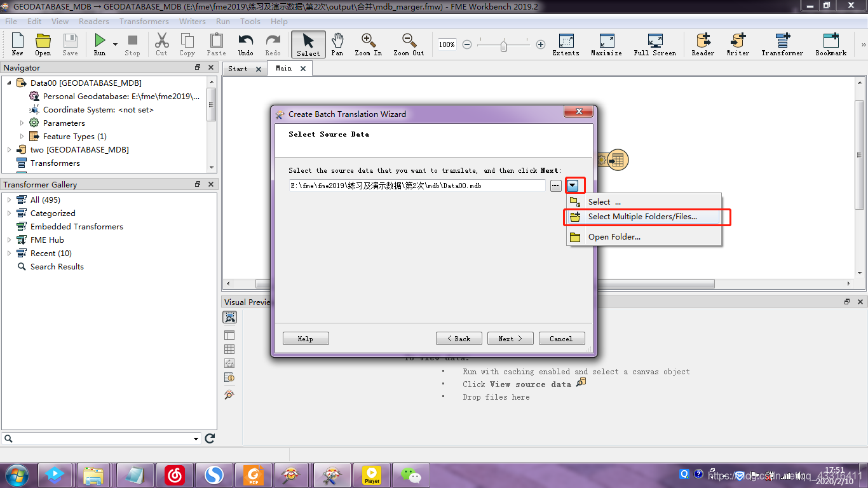Image resolution: width=868 pixels, height=488 pixels.
Task: Click the Open toolbar icon
Action: tap(43, 44)
